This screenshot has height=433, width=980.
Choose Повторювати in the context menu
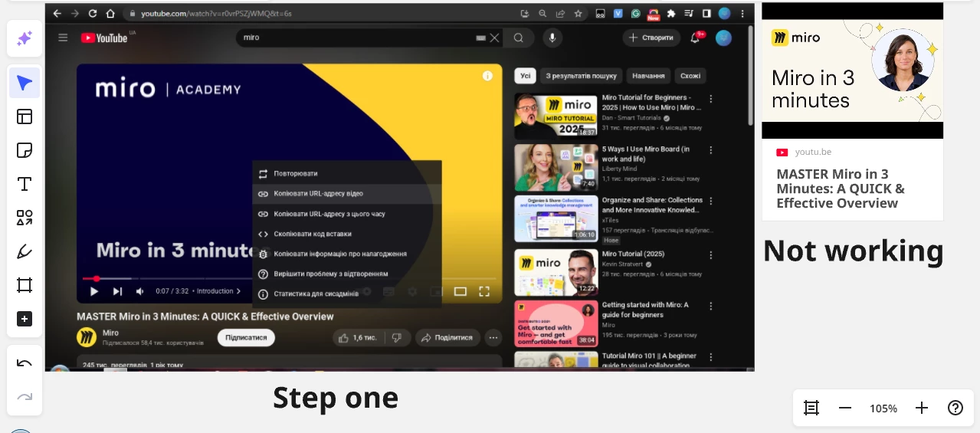coord(347,173)
